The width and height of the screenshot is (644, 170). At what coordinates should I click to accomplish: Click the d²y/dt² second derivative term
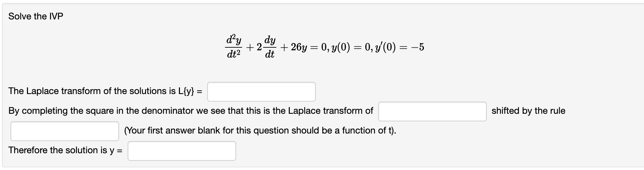(x=234, y=47)
